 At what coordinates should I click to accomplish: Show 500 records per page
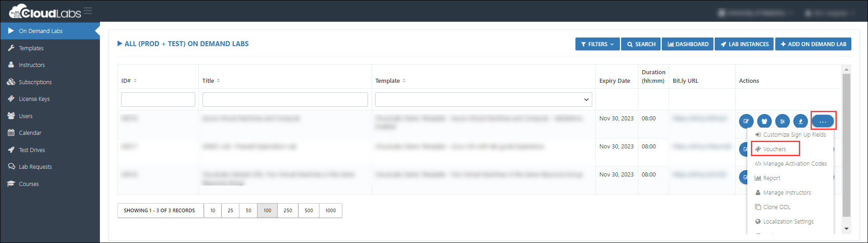(x=309, y=210)
